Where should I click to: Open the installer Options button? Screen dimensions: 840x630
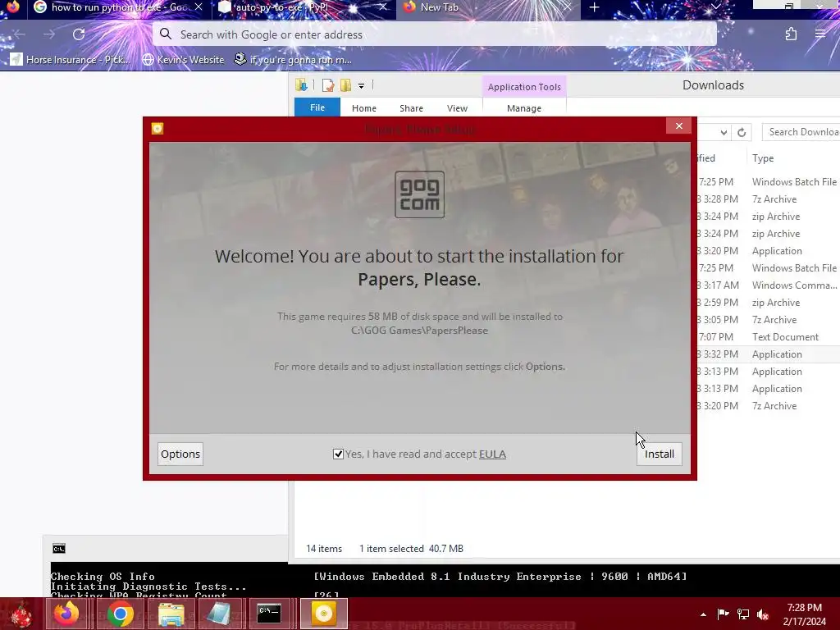click(180, 454)
